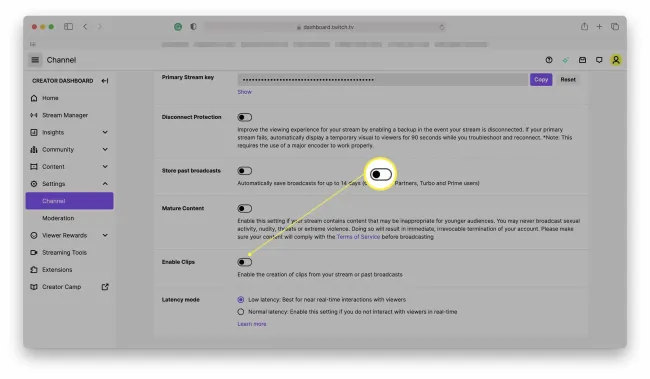Copy the primary stream key
The height and width of the screenshot is (379, 650).
point(541,80)
